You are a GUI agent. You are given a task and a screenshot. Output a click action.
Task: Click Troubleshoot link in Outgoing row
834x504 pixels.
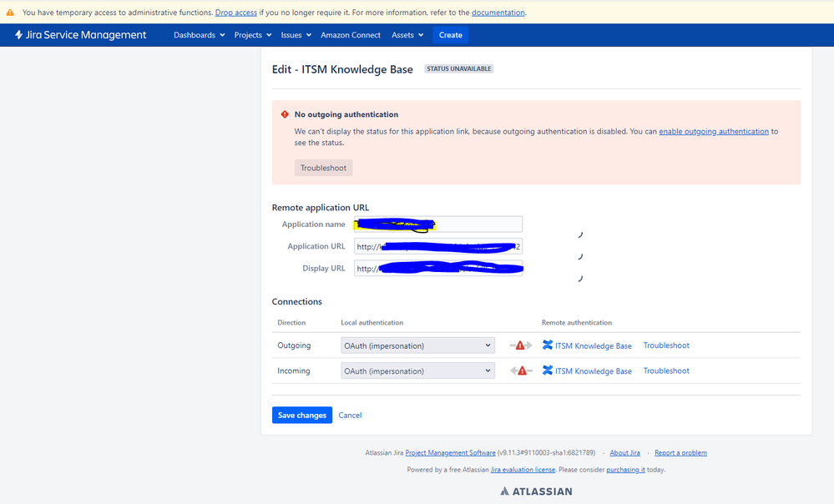click(x=666, y=345)
